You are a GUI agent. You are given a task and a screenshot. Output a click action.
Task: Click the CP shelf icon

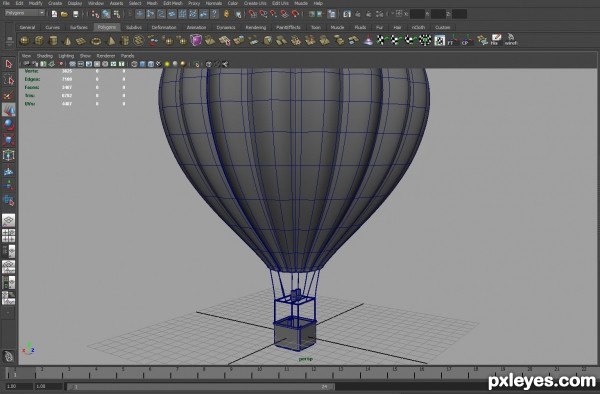(x=467, y=40)
